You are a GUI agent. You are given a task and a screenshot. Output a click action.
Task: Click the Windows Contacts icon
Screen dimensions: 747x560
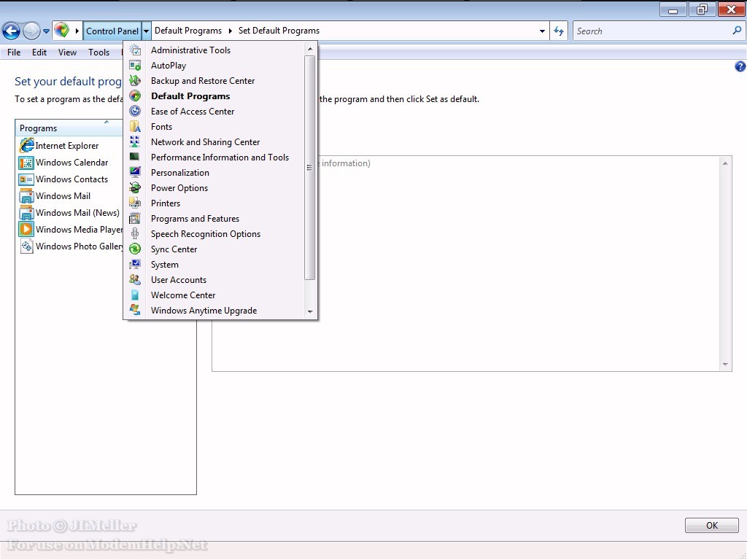pyautogui.click(x=26, y=179)
